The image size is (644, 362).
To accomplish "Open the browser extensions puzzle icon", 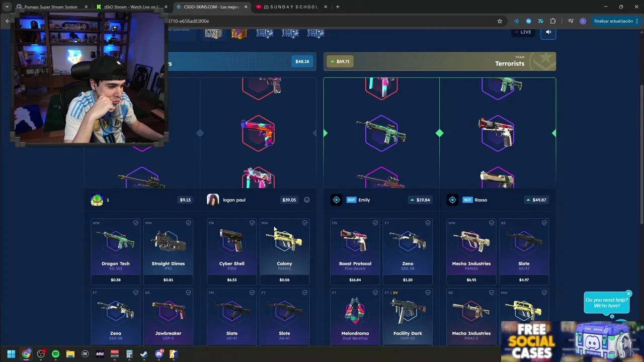I will pos(553,21).
